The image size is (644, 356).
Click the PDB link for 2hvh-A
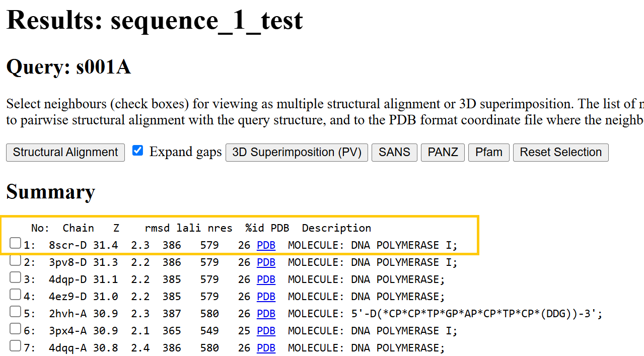(266, 314)
